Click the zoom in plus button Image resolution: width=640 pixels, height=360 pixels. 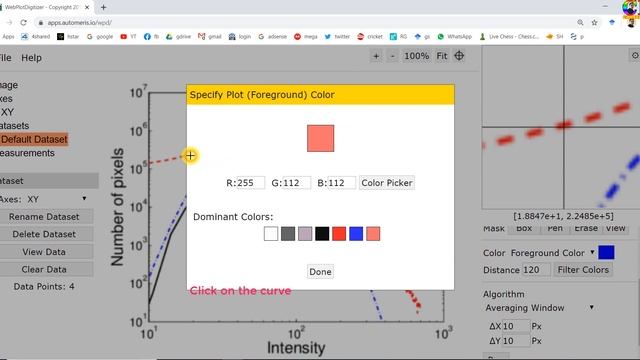coord(376,56)
